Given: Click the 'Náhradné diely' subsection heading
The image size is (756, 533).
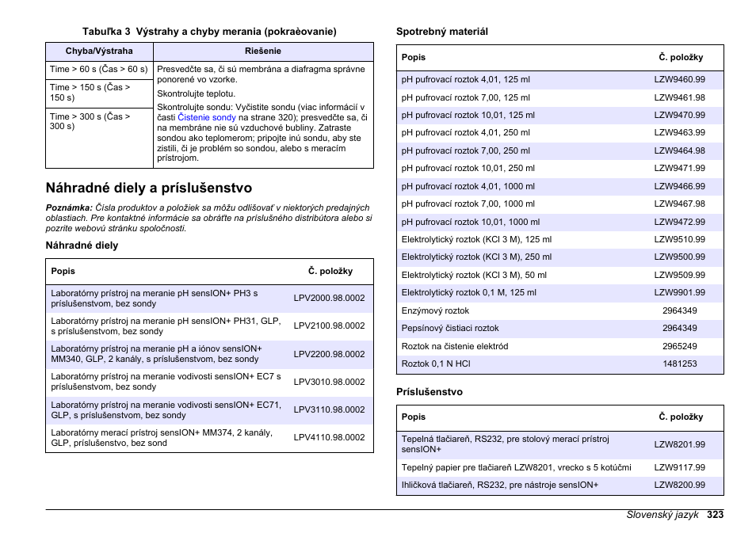Looking at the screenshot, I should (x=82, y=246).
